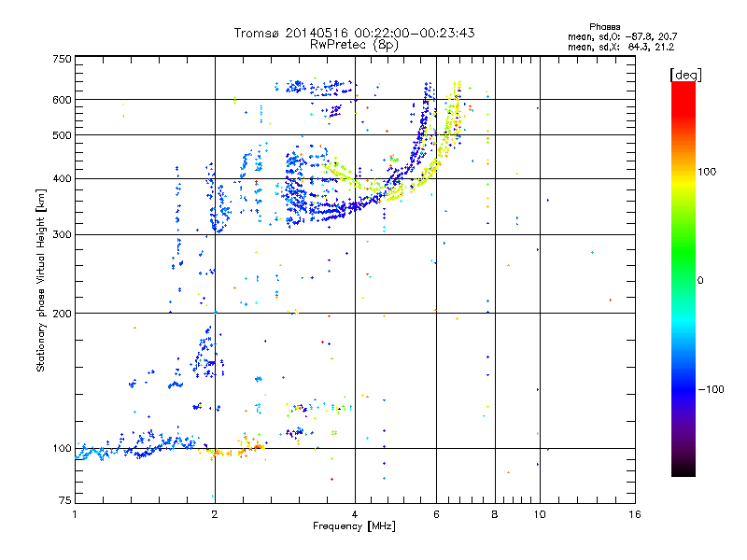Click the '400' height axis tick label
The image size is (747, 560).
click(x=62, y=179)
